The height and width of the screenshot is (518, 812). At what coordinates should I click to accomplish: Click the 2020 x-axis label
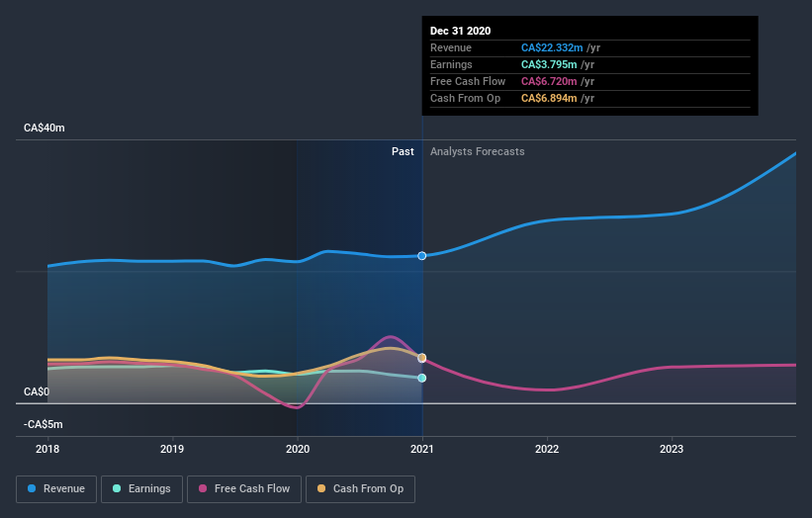298,449
